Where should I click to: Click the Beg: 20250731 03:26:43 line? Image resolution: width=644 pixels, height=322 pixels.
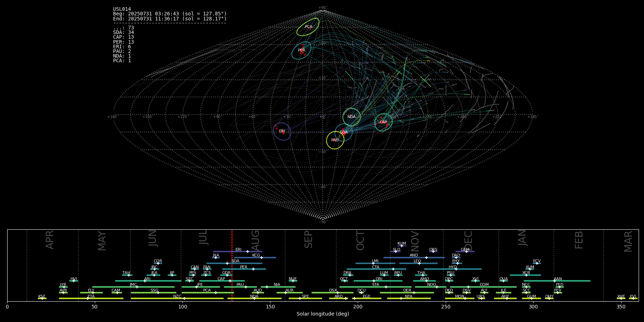170,14
